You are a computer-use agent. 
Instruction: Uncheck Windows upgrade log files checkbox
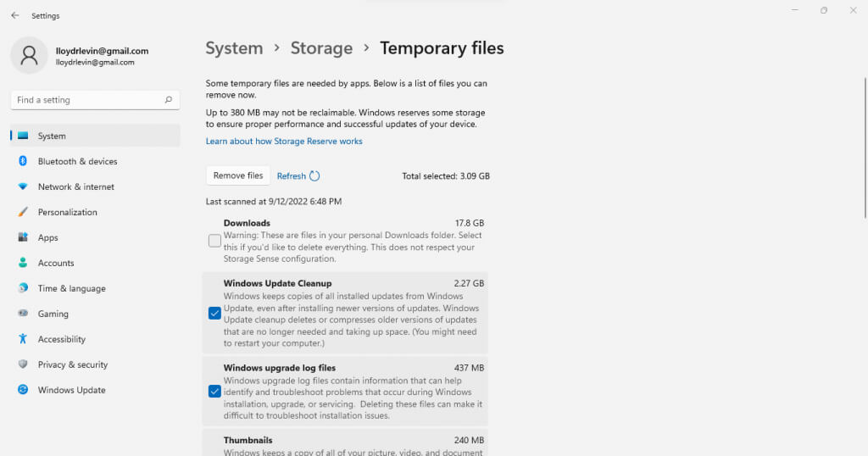tap(214, 392)
